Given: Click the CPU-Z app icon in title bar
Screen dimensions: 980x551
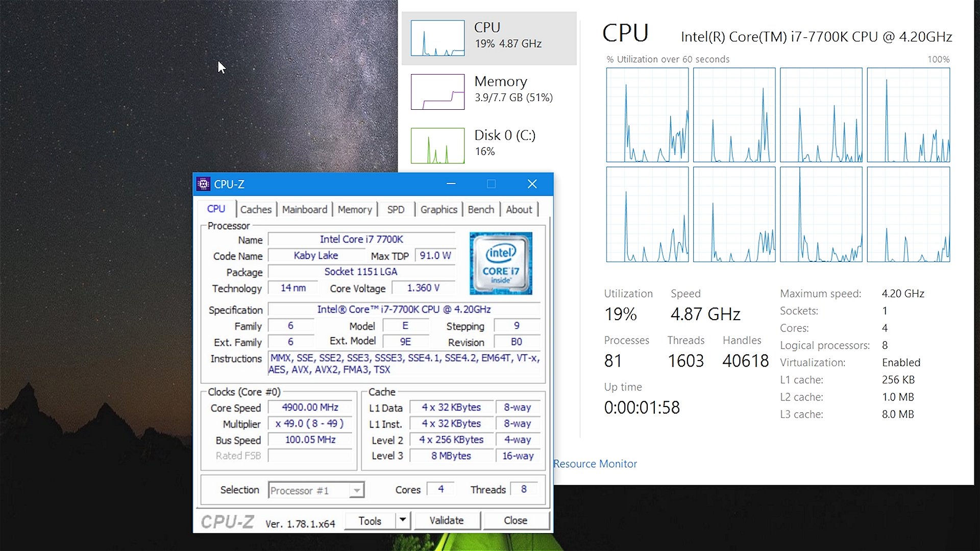Looking at the screenshot, I should [x=203, y=184].
